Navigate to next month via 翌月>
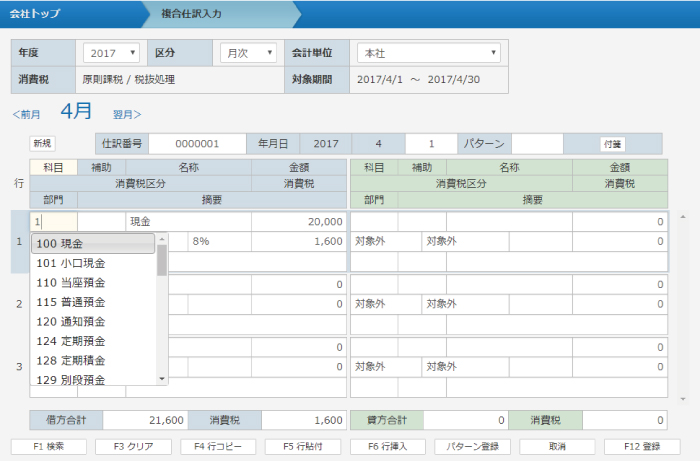This screenshot has width=700, height=461. pos(127,115)
